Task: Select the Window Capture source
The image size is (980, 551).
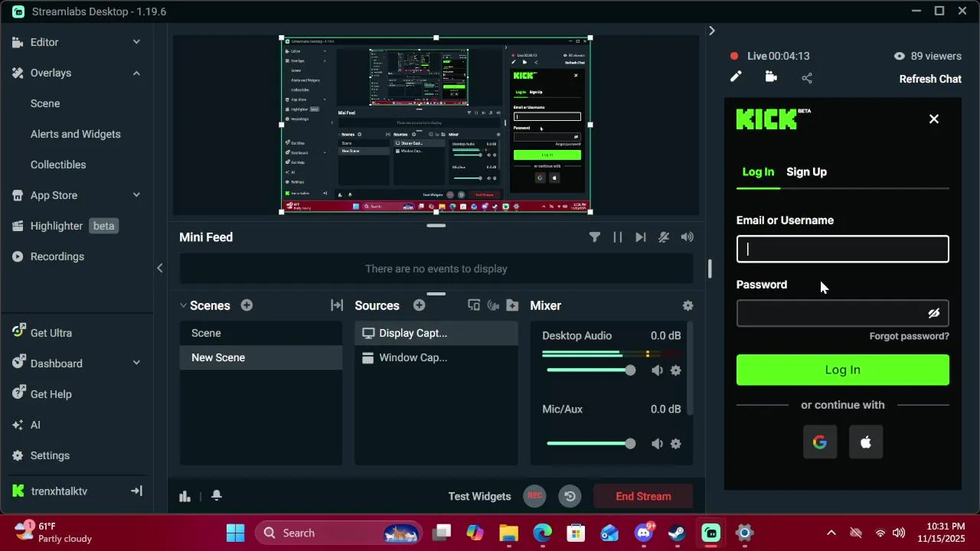Action: [436, 357]
